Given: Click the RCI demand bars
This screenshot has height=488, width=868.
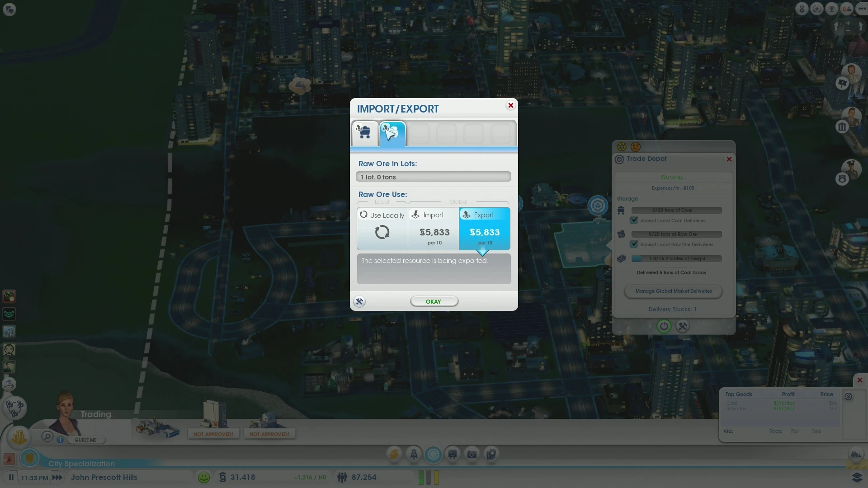Looking at the screenshot, I should pos(429,477).
